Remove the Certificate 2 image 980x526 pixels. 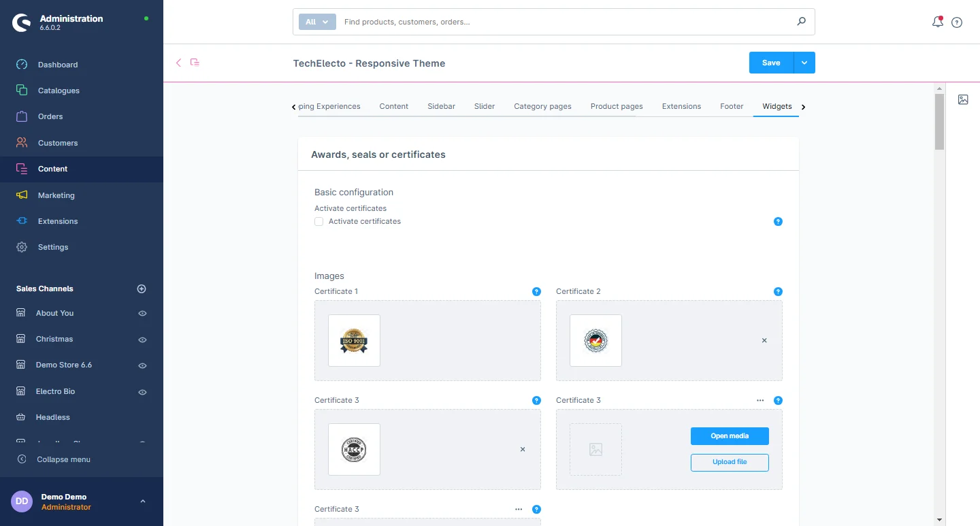764,340
